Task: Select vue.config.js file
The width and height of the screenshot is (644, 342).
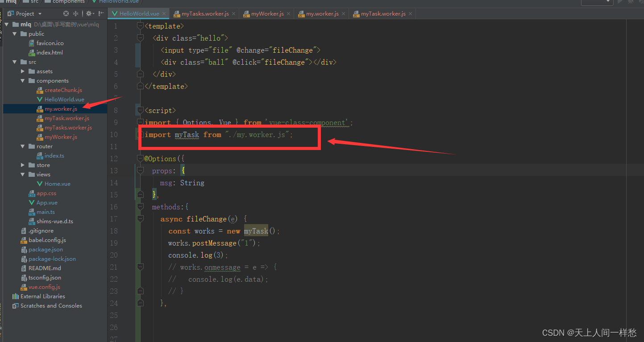Action: 41,287
